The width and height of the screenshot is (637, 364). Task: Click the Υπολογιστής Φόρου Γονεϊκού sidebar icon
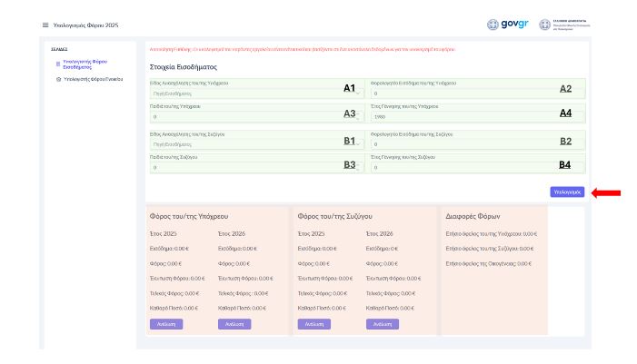point(58,79)
